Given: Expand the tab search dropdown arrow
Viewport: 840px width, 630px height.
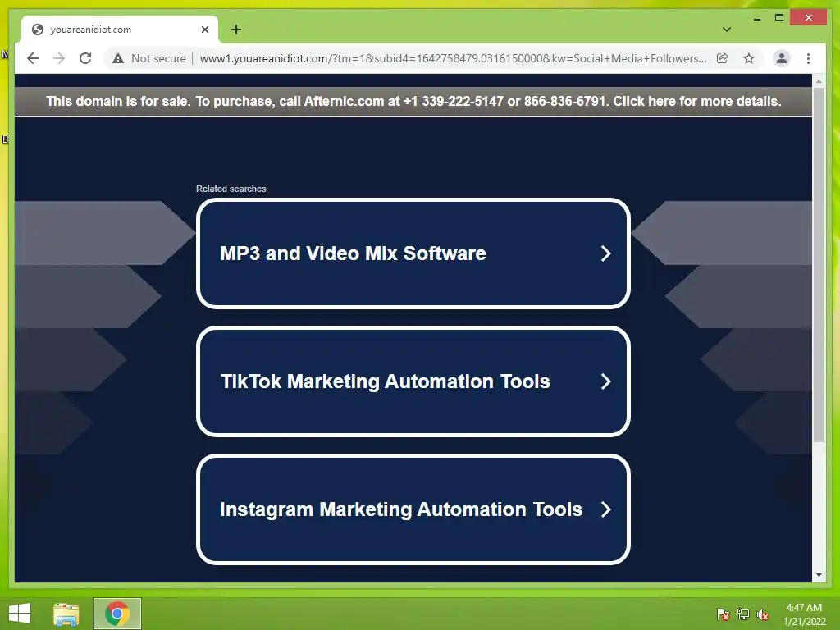Looking at the screenshot, I should pos(727,30).
